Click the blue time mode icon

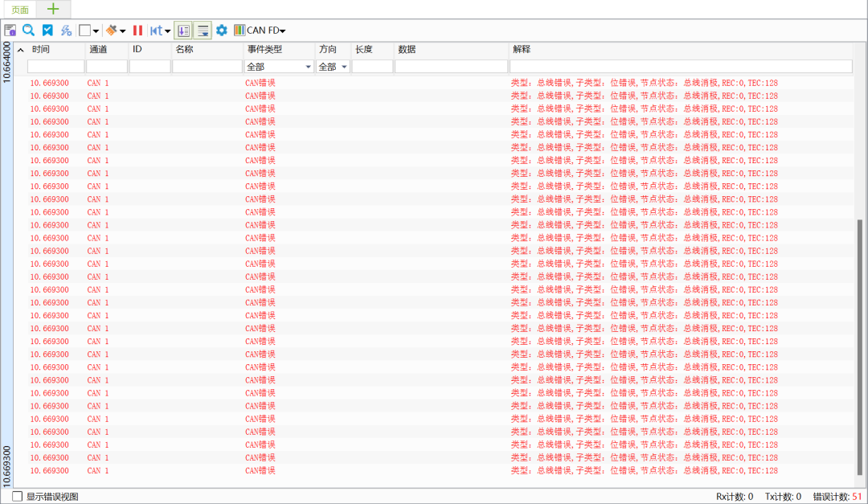(157, 31)
